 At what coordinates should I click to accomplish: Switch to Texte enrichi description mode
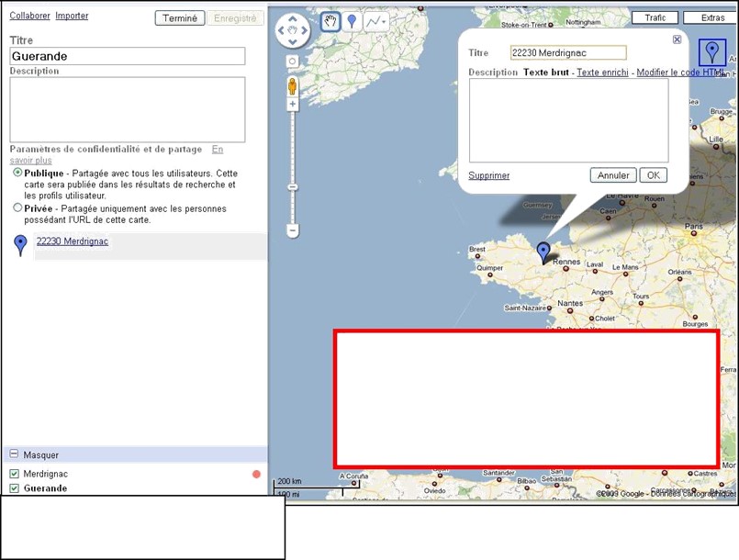point(603,73)
